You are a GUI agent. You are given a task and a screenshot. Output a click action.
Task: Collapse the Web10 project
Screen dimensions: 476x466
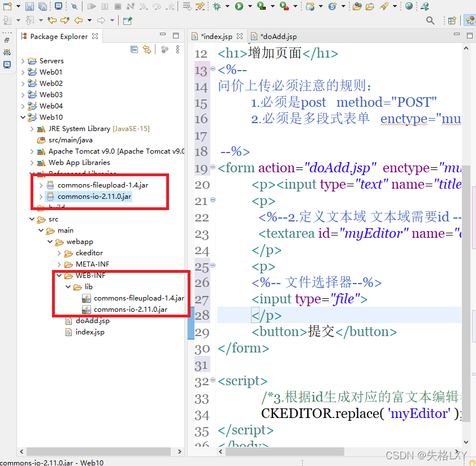coord(23,117)
